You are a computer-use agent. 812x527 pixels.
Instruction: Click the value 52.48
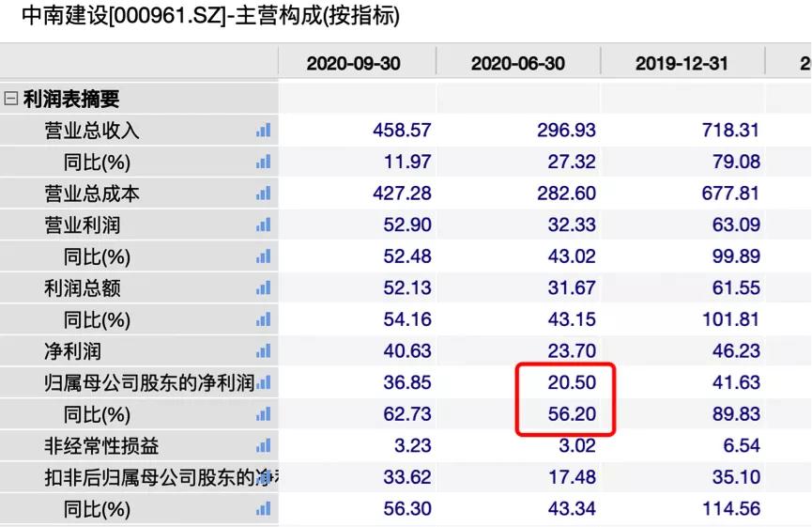tap(407, 256)
